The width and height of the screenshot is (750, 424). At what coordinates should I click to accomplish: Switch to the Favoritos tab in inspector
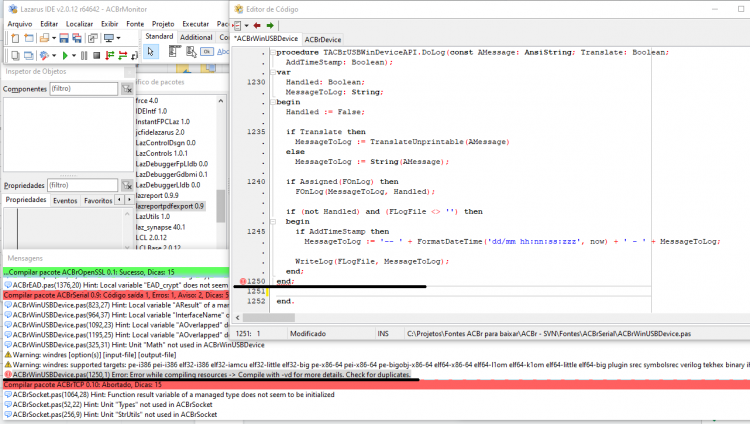pyautogui.click(x=98, y=201)
